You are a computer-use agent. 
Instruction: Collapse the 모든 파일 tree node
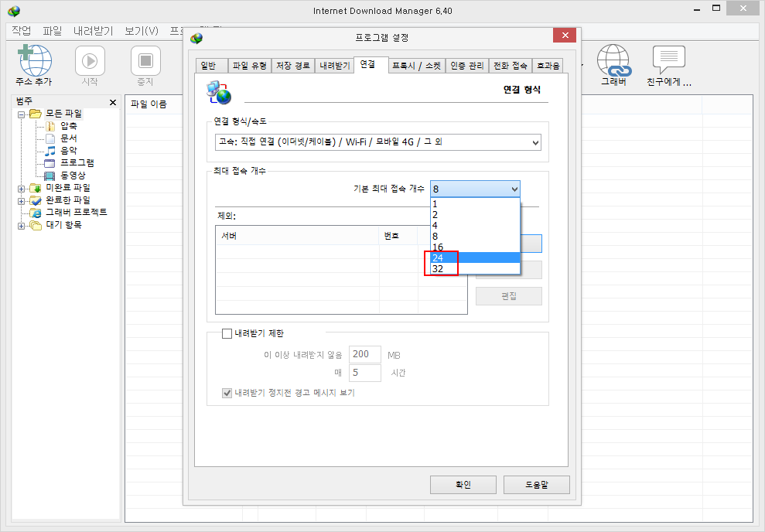[21, 115]
